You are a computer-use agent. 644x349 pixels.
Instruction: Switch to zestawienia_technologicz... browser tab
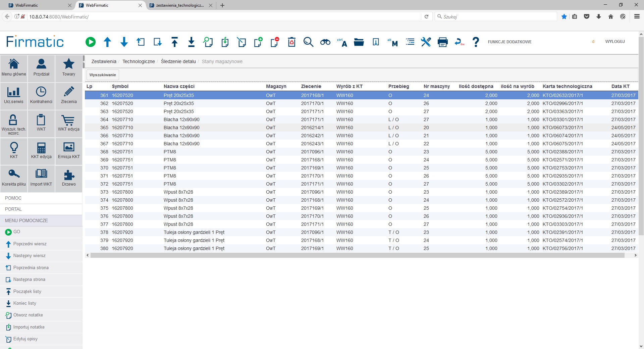coord(180,5)
